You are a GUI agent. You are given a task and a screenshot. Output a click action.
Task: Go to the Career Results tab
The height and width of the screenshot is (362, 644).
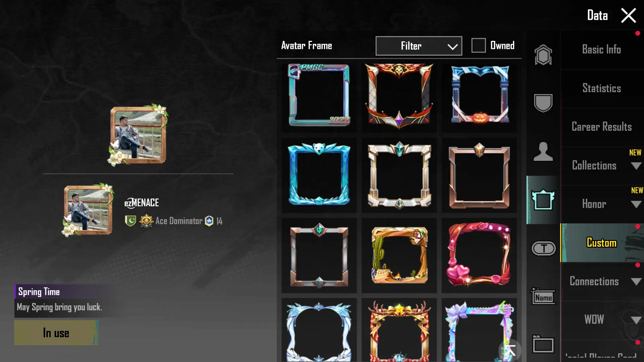pos(602,127)
